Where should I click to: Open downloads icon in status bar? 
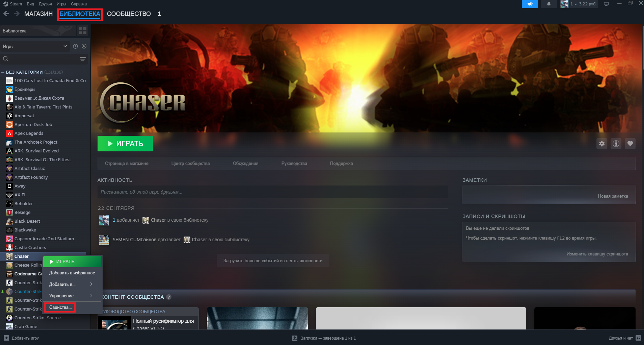(x=295, y=338)
